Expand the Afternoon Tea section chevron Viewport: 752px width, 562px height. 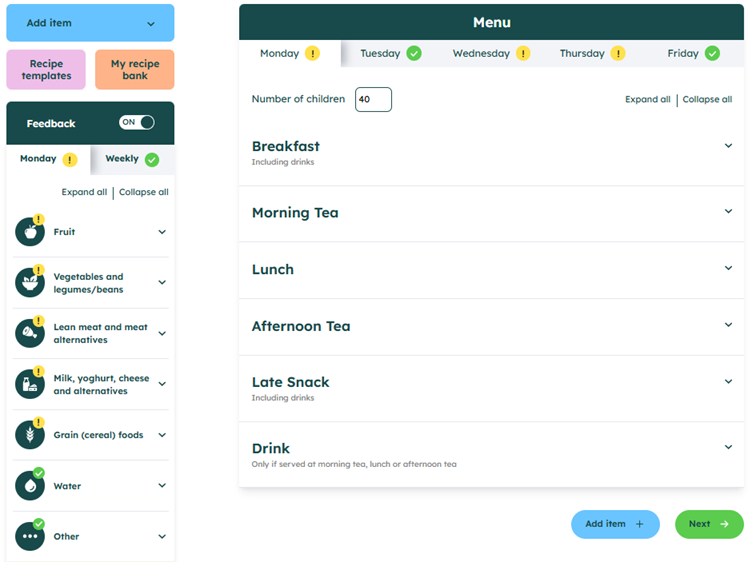point(728,325)
